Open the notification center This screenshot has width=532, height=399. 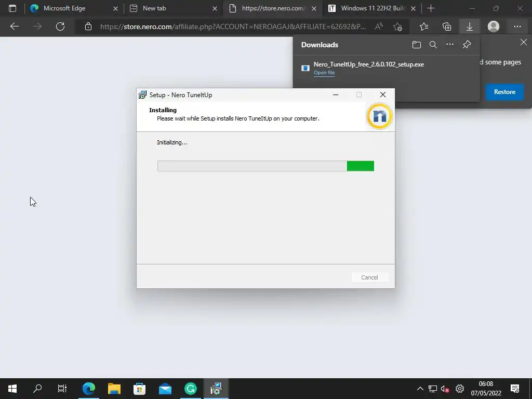tap(515, 389)
